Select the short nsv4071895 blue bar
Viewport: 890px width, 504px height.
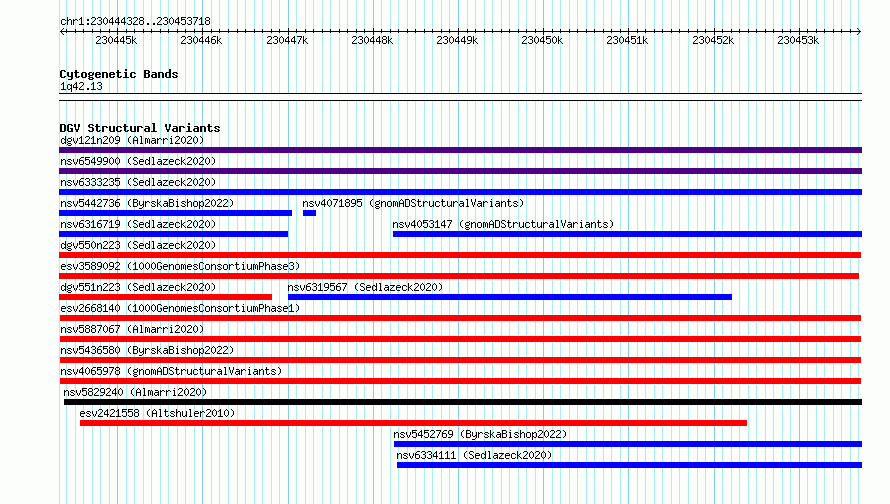(x=309, y=213)
